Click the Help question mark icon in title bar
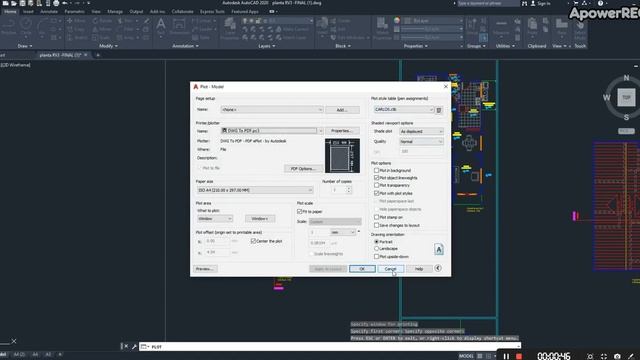 click(x=600, y=3)
